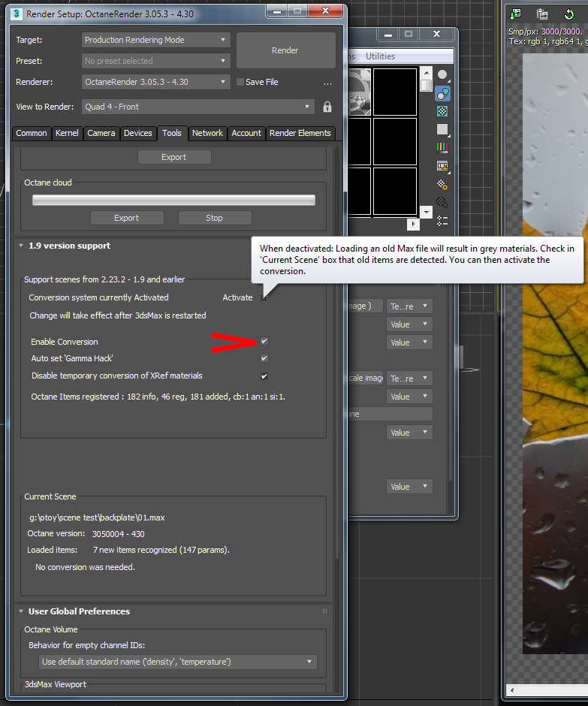
Task: Open Material/Map Navigator list icon
Action: pyautogui.click(x=442, y=221)
